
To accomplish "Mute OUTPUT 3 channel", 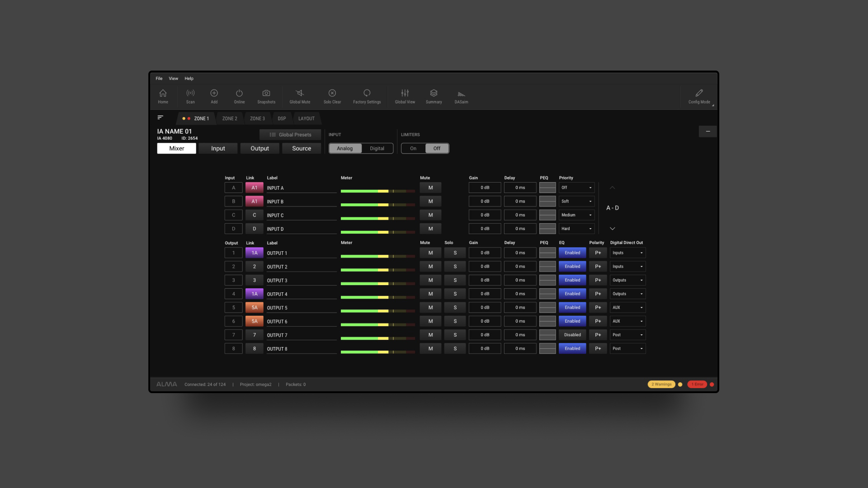I will click(x=430, y=280).
